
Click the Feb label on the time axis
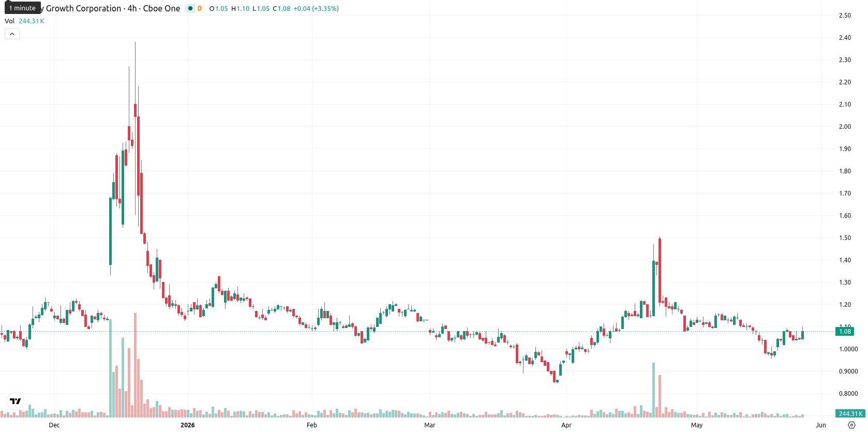tap(312, 425)
